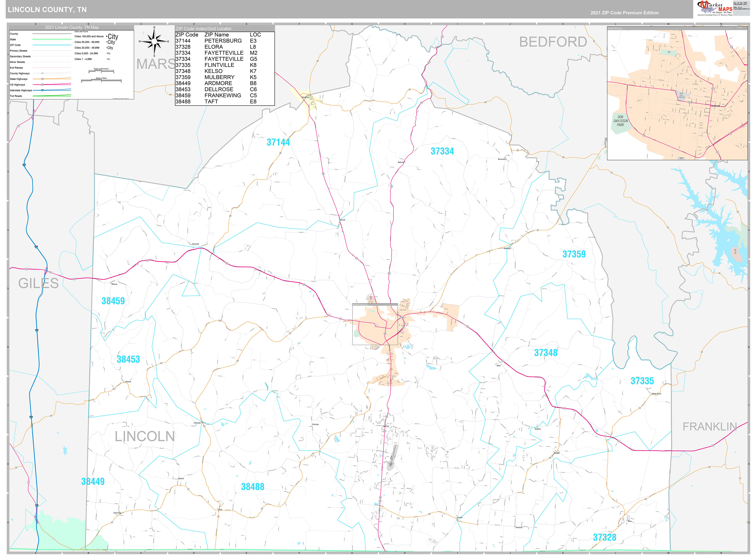This screenshot has width=756, height=555.
Task: Click the 'Primary Streets' legend entry
Action: (x=19, y=51)
